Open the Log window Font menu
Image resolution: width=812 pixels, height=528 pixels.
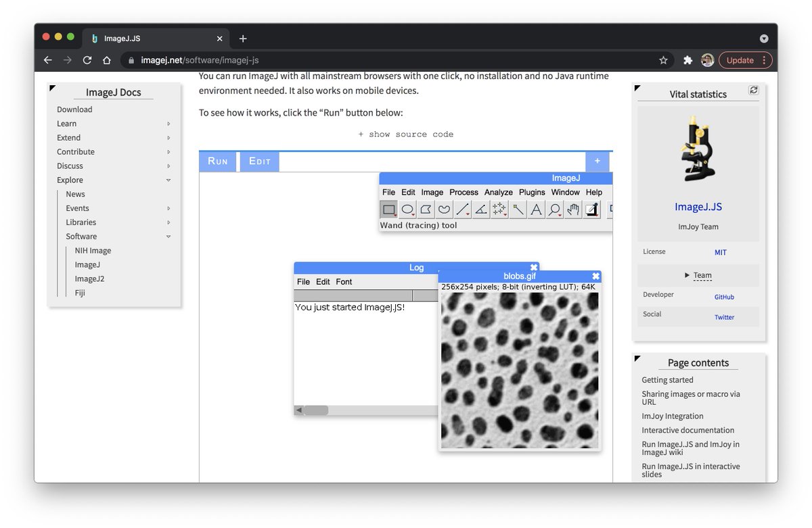[x=344, y=282]
